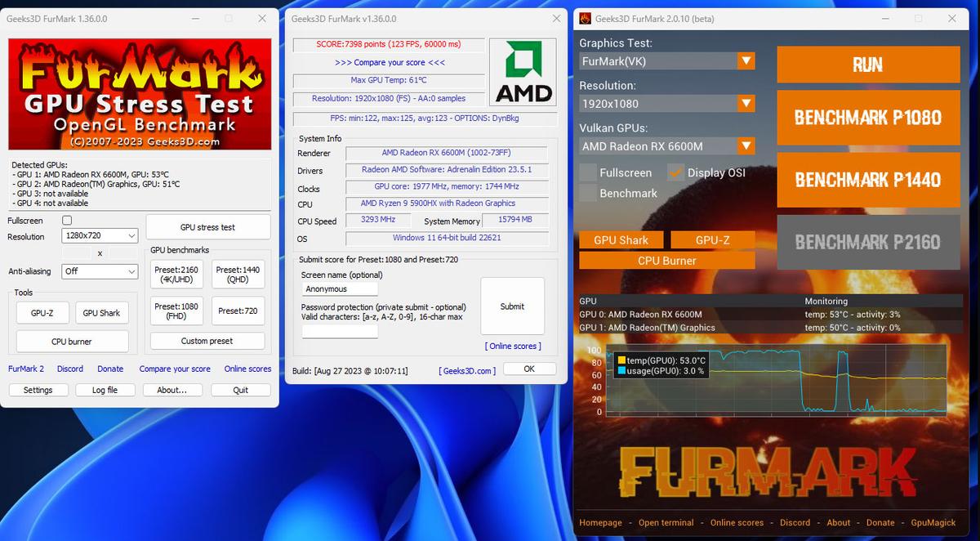Viewport: 980px width, 541px height.
Task: Click the Renderer AMD Radeon RX 6600M value
Action: tap(446, 153)
